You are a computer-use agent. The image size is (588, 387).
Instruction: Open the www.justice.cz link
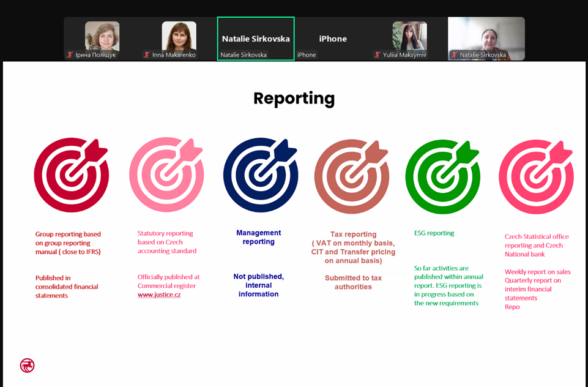pos(159,295)
